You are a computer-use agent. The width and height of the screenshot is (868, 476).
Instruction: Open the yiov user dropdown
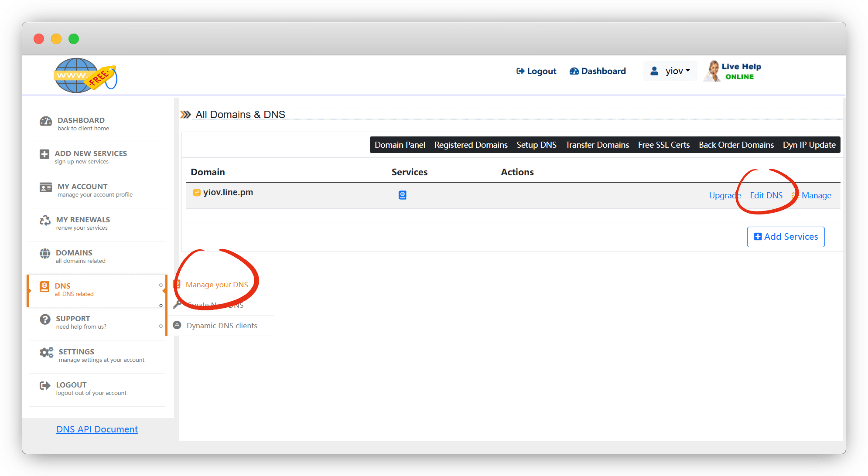point(670,71)
